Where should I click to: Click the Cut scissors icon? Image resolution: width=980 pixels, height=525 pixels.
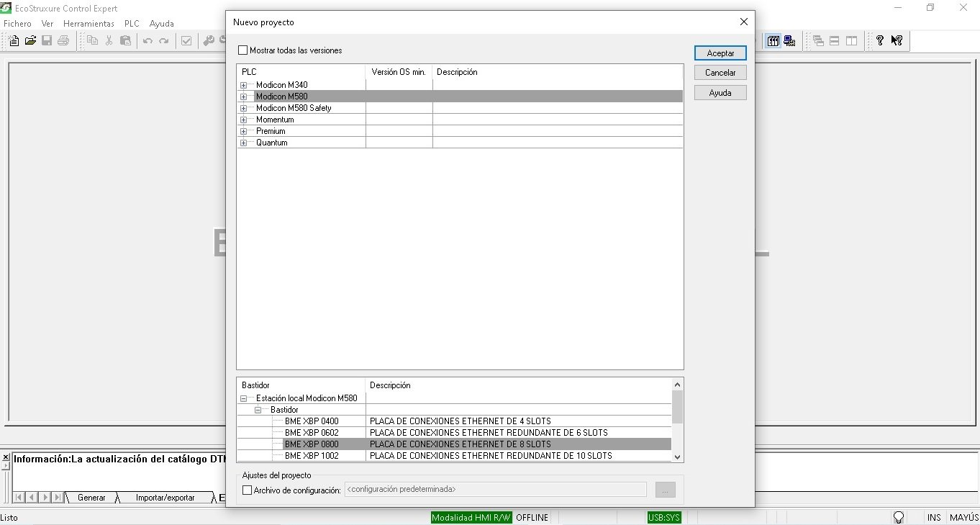109,41
